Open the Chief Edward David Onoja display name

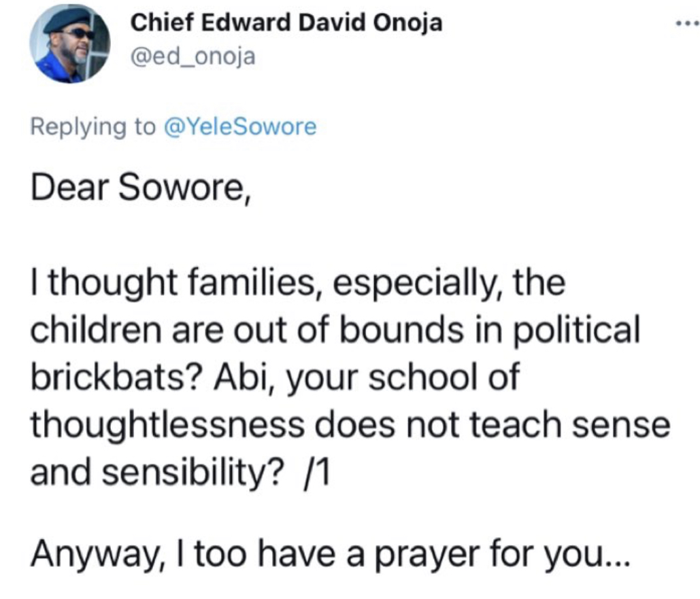tap(286, 22)
